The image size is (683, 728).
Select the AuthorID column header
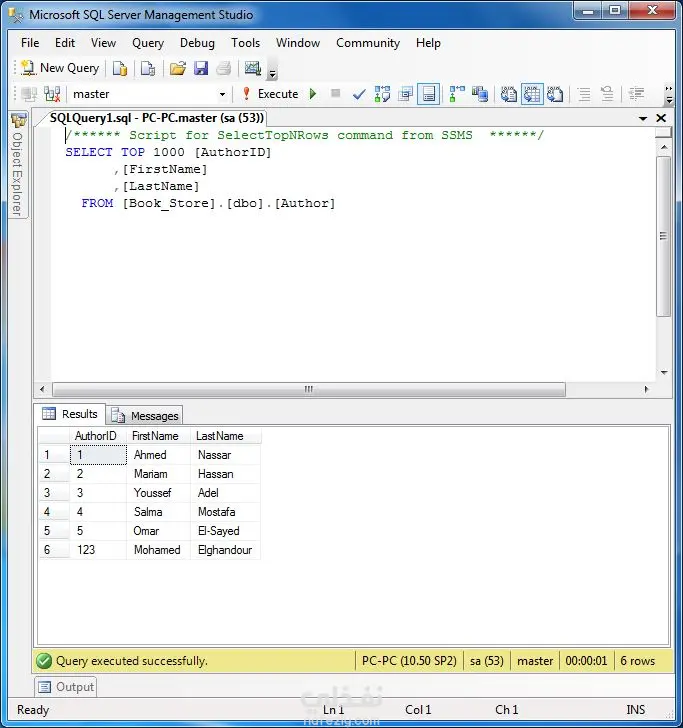coord(98,436)
